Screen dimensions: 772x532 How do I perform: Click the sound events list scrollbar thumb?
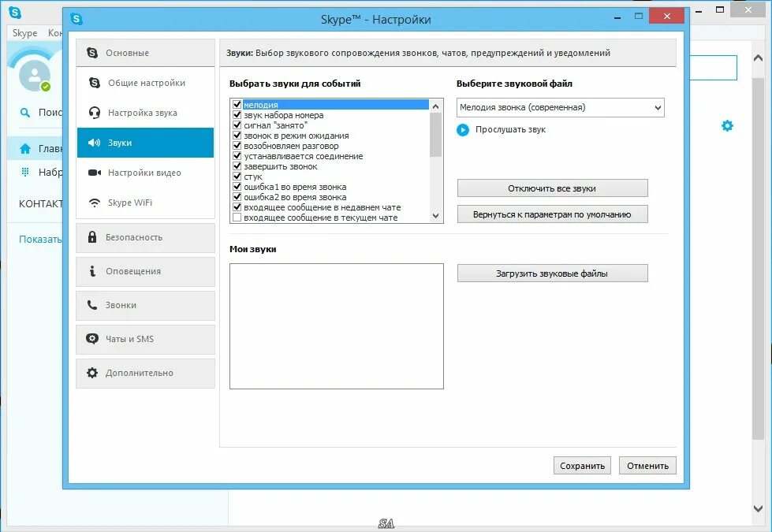pos(435,135)
